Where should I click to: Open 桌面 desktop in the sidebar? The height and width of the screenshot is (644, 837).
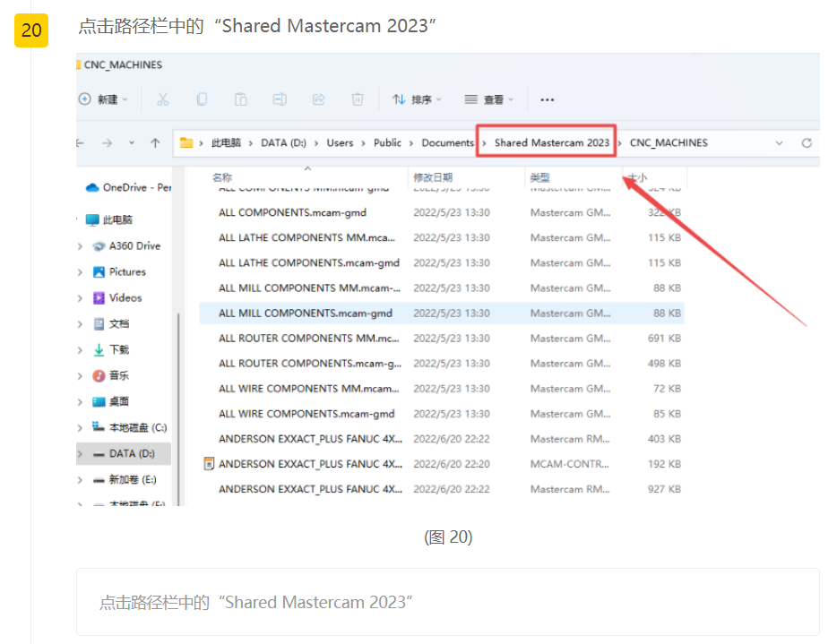(111, 402)
